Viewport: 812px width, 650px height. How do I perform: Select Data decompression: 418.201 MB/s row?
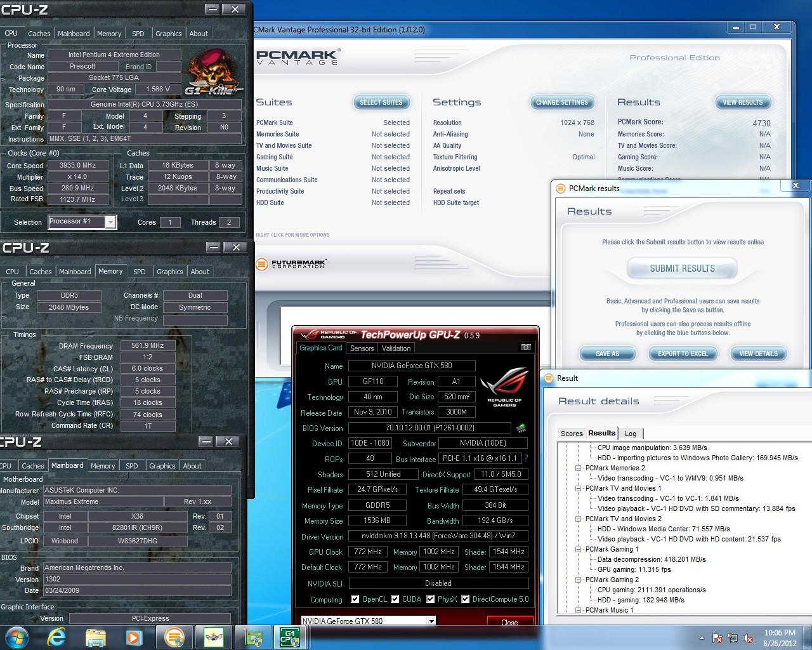point(652,559)
